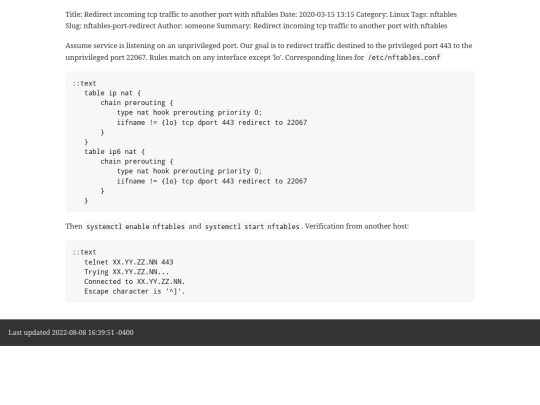Click the 'table ip nat {' code line
This screenshot has width=540, height=405.
point(113,93)
